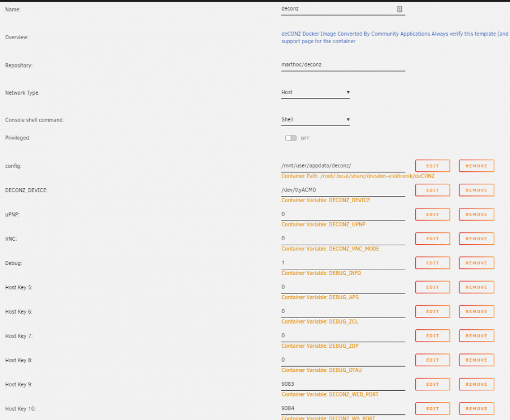Open the Network Type dropdown
This screenshot has width=510, height=420.
(x=315, y=92)
